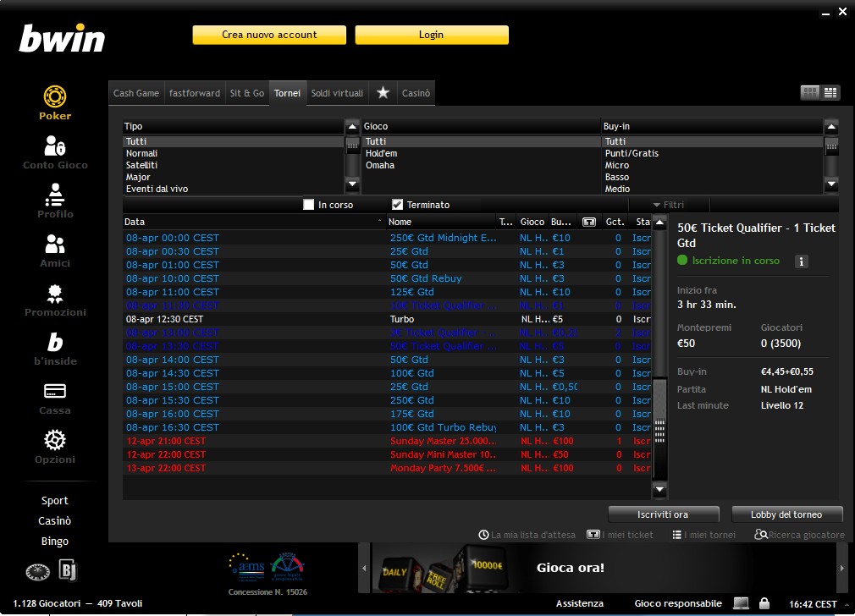Screen dimensions: 855x616
Task: Click the Gioca ora! banner
Action: [x=603, y=568]
